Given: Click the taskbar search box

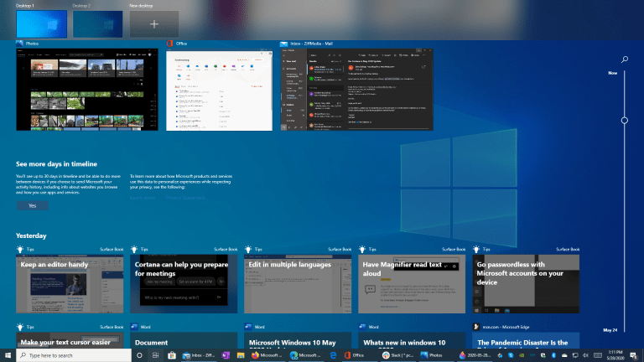Looking at the screenshot, I should (x=74, y=355).
